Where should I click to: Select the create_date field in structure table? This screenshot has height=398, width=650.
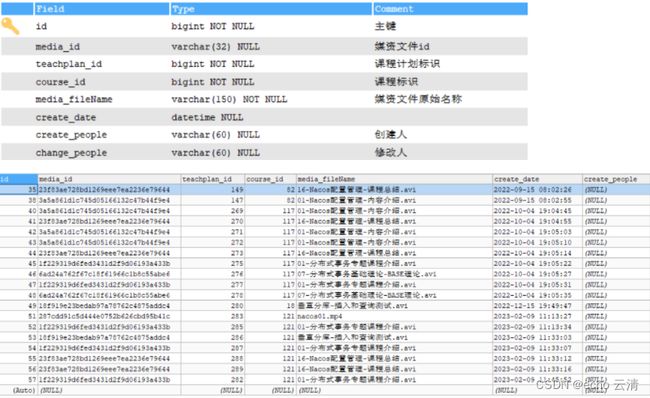point(65,117)
